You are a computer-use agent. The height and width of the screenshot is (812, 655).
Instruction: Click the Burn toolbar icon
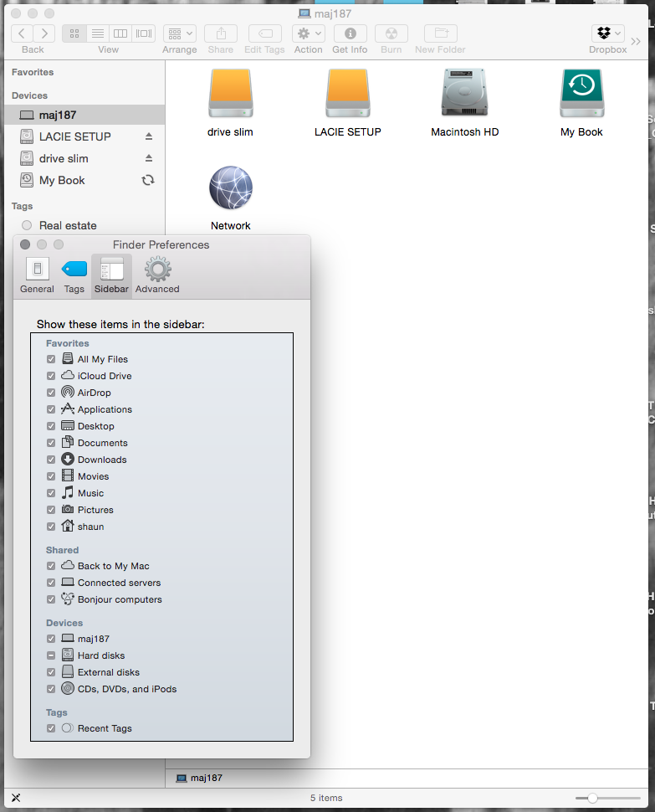391,33
